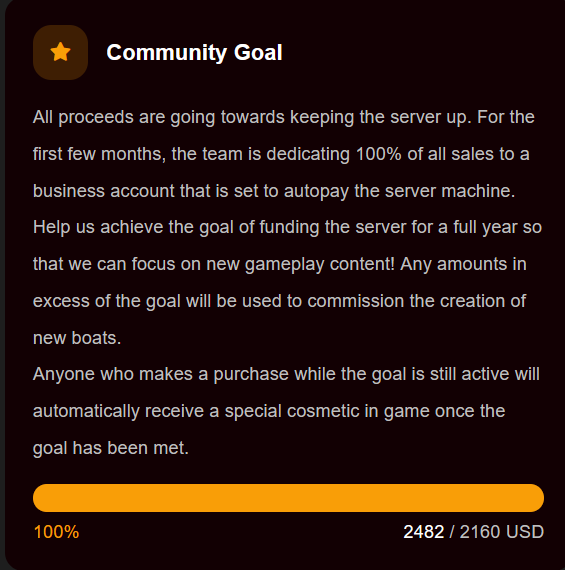565x570 pixels.
Task: Click the line starting 'first few months'
Action: click(281, 154)
